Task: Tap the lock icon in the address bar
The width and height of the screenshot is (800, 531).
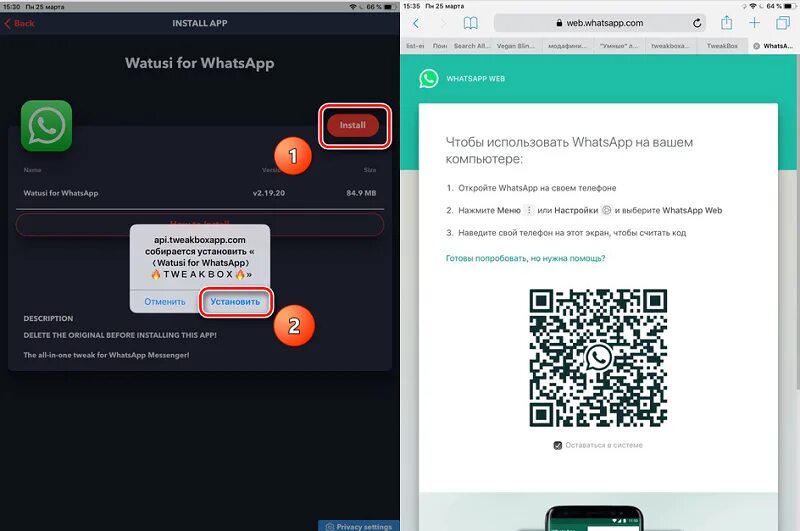Action: pos(560,23)
